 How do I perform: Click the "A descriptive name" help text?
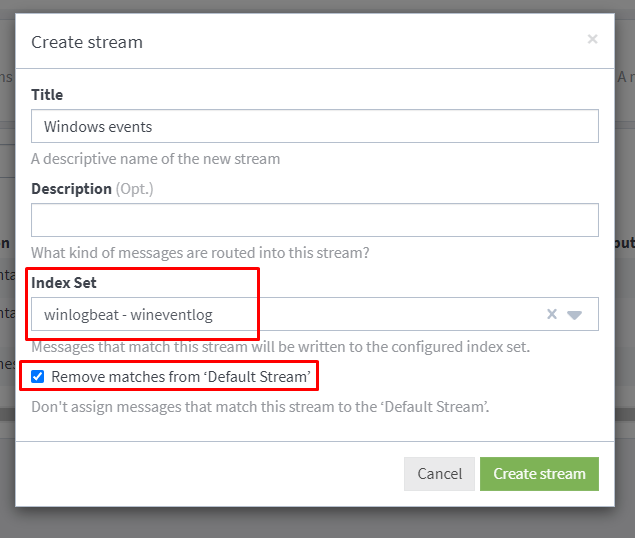coord(155,158)
